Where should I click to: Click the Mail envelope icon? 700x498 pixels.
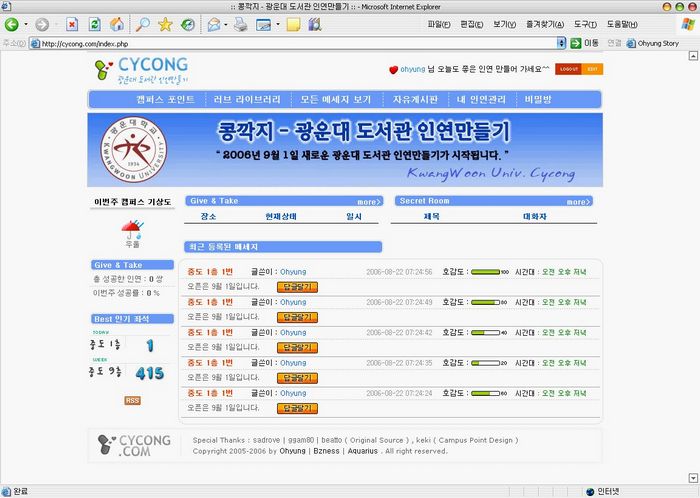pos(214,24)
